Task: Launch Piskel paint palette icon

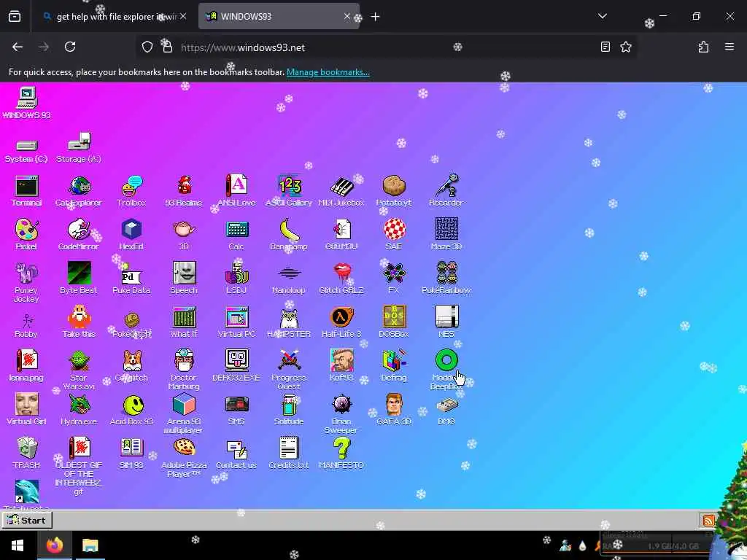Action: (27, 235)
